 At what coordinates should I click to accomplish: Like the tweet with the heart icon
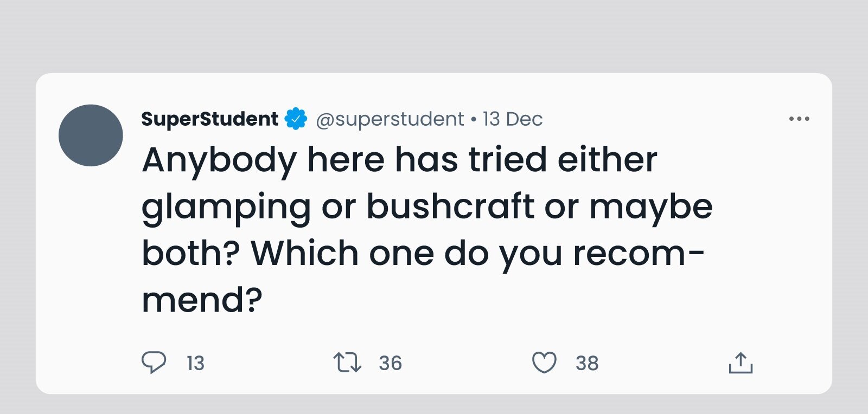544,363
